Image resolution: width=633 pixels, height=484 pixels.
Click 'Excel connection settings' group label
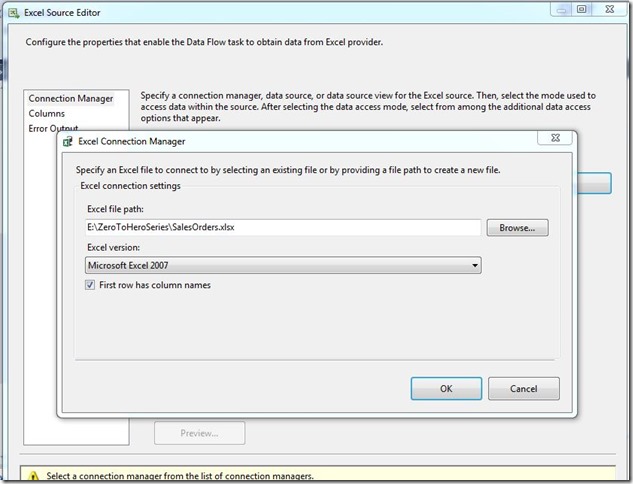[130, 186]
